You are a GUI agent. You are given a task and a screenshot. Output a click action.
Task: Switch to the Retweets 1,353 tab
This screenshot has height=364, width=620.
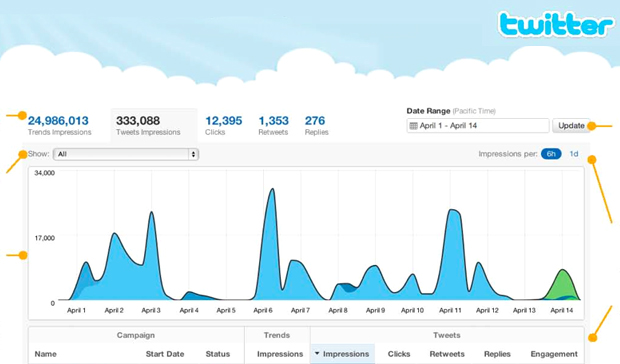274,125
